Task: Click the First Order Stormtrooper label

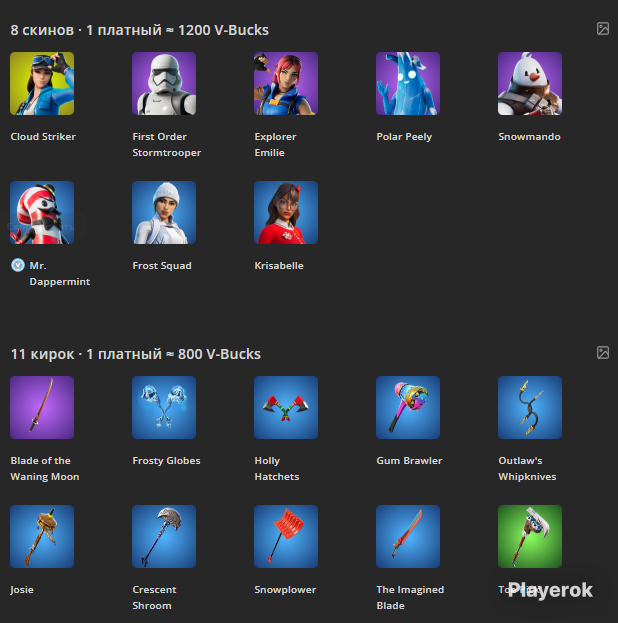Action: pyautogui.click(x=167, y=145)
